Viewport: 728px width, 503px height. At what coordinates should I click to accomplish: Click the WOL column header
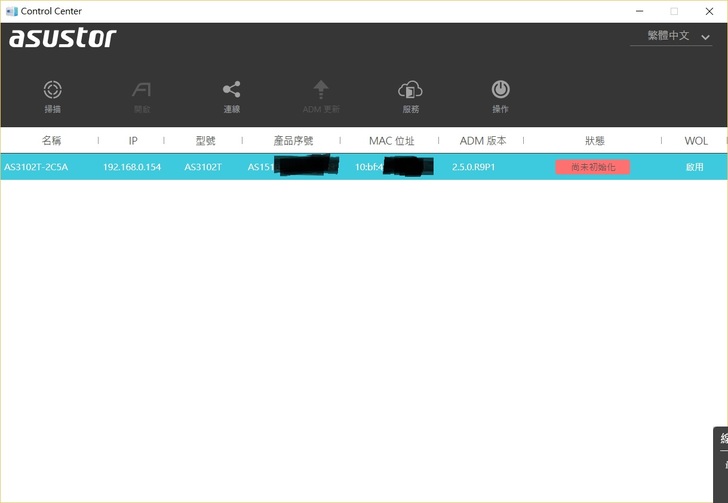[x=696, y=141]
